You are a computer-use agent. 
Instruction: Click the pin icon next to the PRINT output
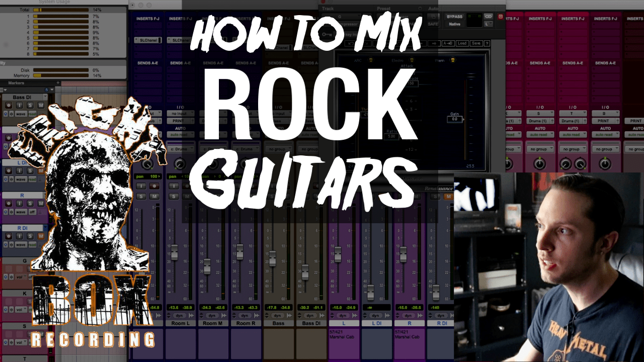click(617, 121)
